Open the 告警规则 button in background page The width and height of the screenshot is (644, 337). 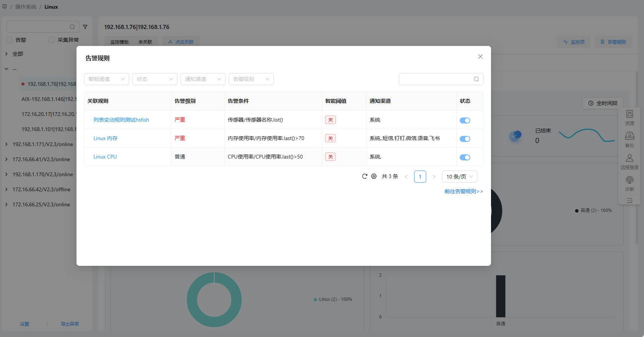coord(613,42)
